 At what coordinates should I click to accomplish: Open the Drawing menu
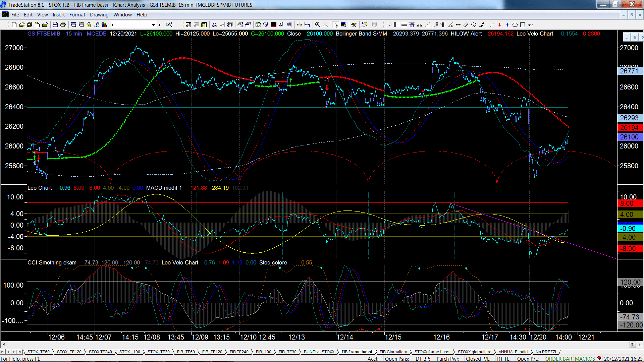pos(99,15)
